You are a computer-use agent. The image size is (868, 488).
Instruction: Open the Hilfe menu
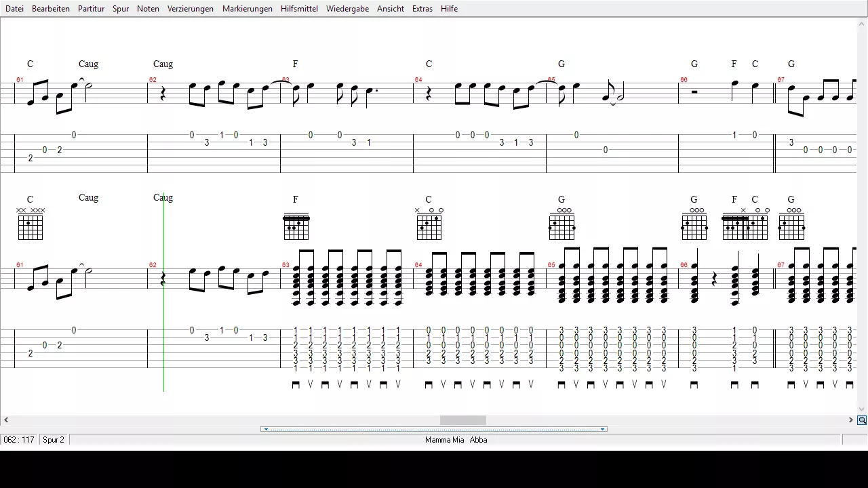pos(449,9)
